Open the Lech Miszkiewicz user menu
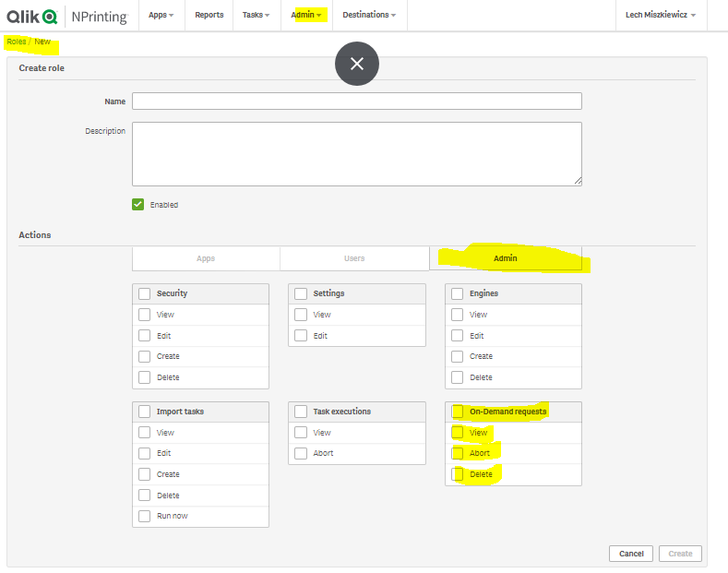728x573 pixels. click(661, 15)
